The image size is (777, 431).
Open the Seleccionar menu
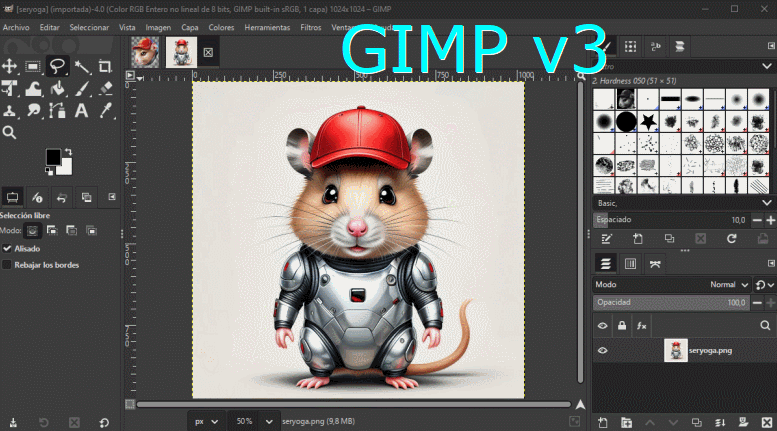coord(89,28)
